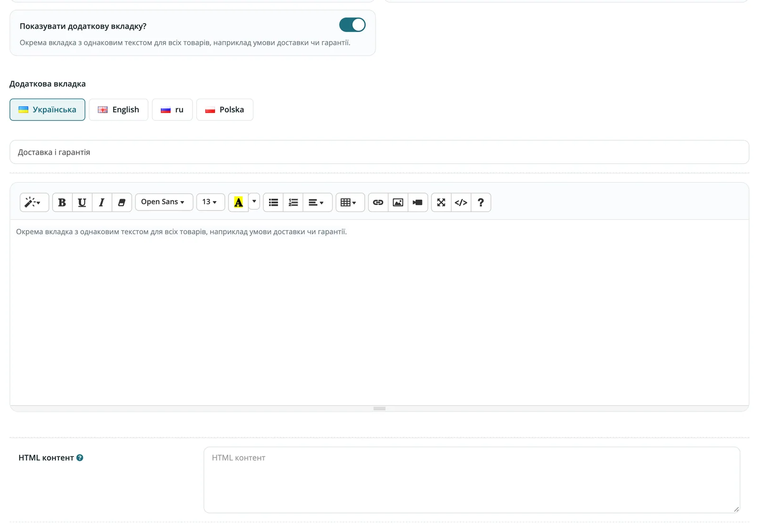759x532 pixels.
Task: Click the Показувати додаткову вкладку? label
Action: pos(83,26)
